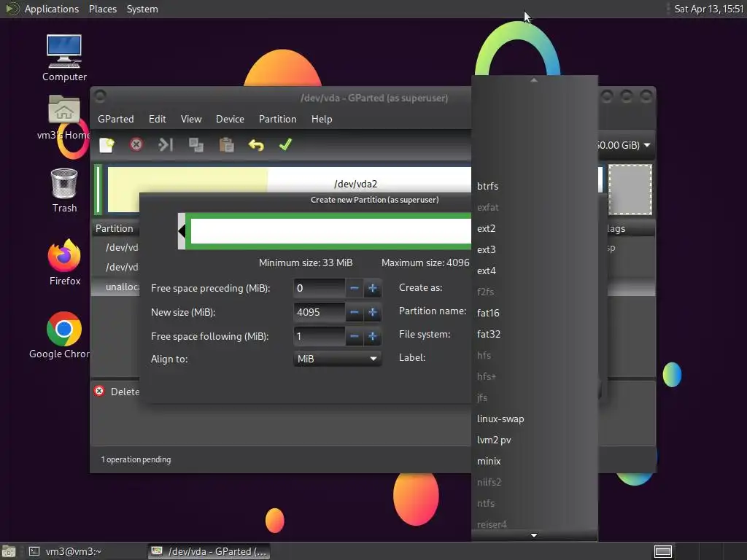Click the Paste partition toolbar icon
747x560 pixels.
(x=226, y=145)
